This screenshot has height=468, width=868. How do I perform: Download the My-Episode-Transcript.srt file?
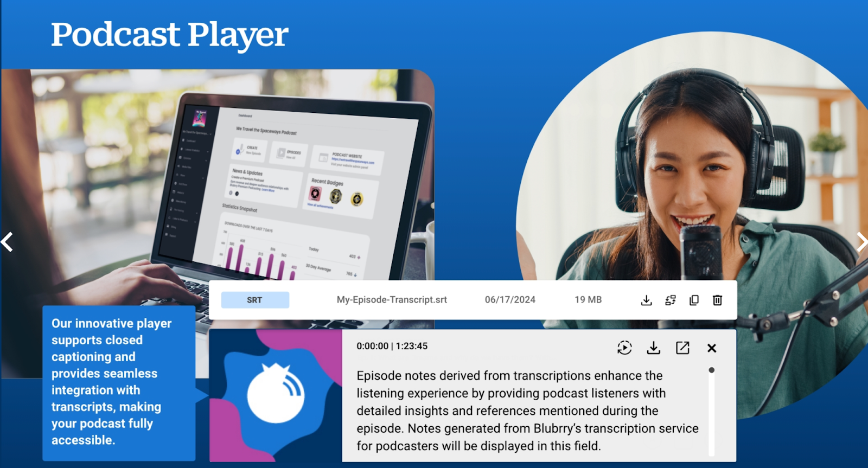tap(646, 300)
